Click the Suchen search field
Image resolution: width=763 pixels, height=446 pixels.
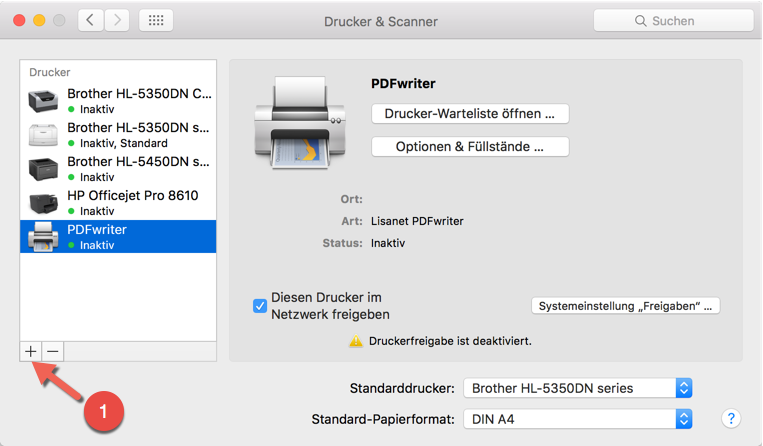pyautogui.click(x=673, y=21)
